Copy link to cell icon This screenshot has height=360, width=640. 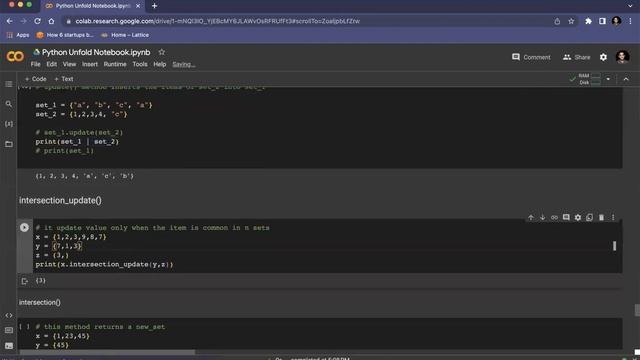pos(554,218)
